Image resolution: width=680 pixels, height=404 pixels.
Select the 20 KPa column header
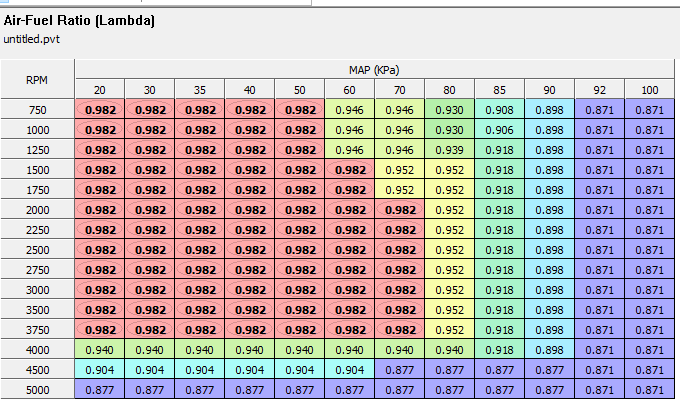(99, 90)
